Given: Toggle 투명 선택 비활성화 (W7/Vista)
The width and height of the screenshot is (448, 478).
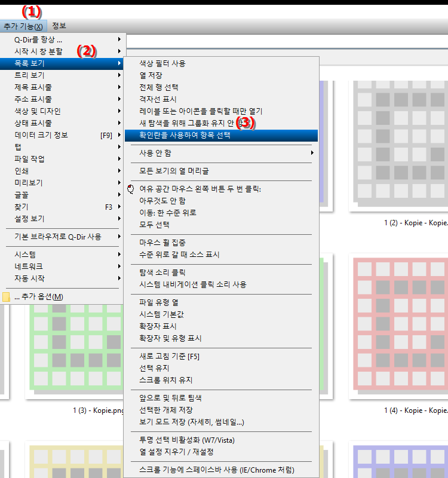Looking at the screenshot, I should click(x=221, y=440).
